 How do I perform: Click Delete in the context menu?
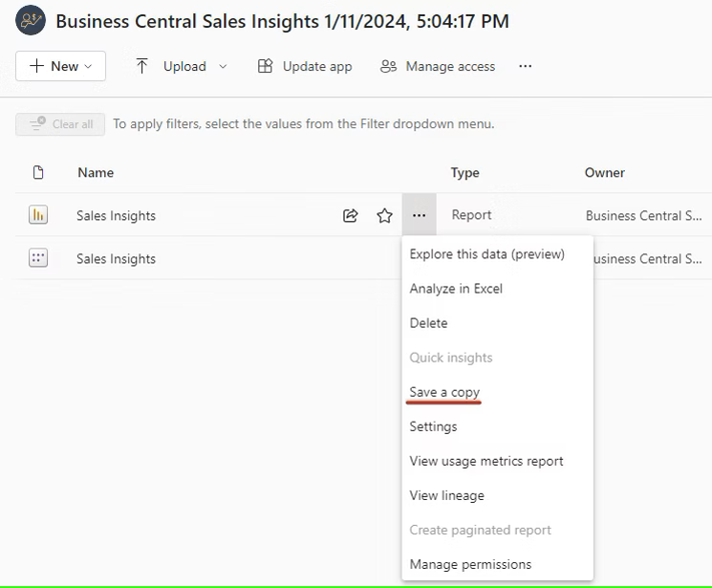pos(428,323)
